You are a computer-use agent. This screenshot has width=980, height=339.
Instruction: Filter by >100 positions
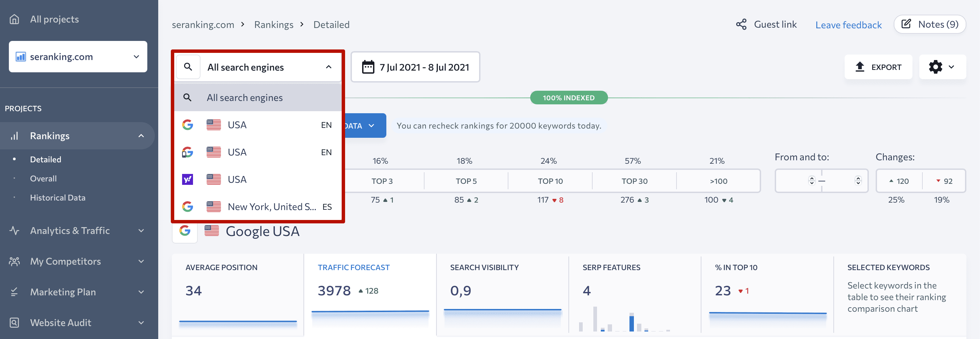coord(718,181)
